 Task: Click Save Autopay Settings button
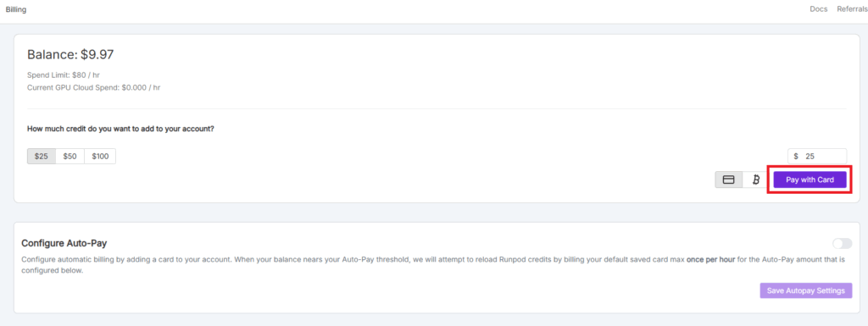tap(806, 290)
